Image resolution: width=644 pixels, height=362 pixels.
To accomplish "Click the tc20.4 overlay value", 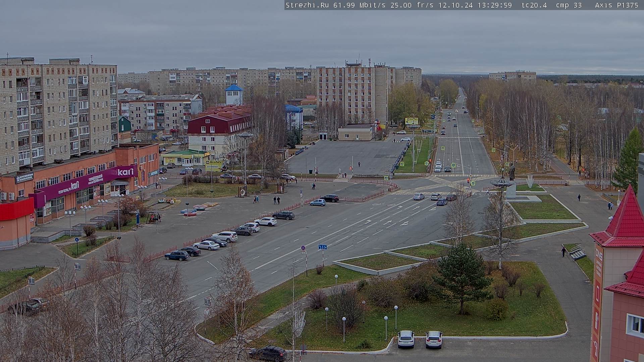I will [x=534, y=5].
